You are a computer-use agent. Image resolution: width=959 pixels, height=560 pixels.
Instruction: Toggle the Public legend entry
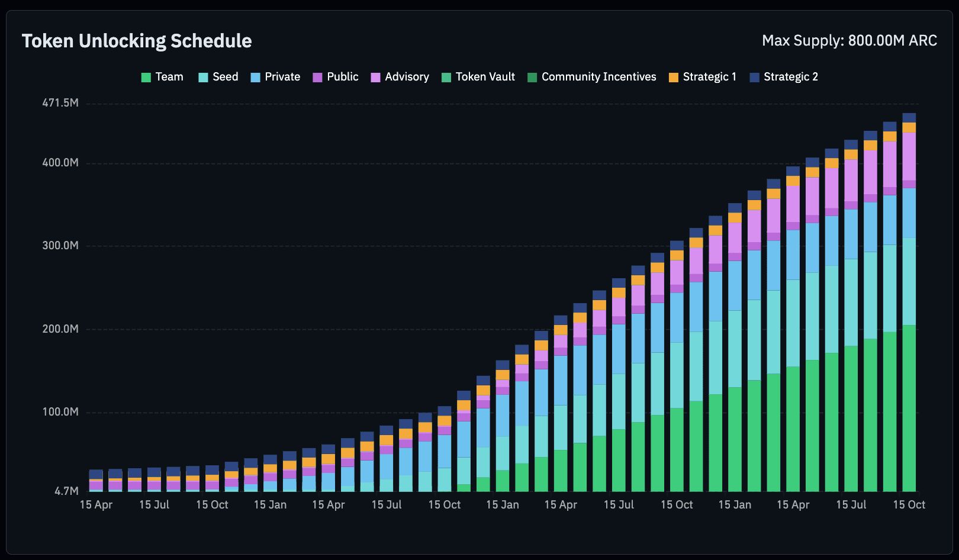pyautogui.click(x=335, y=77)
